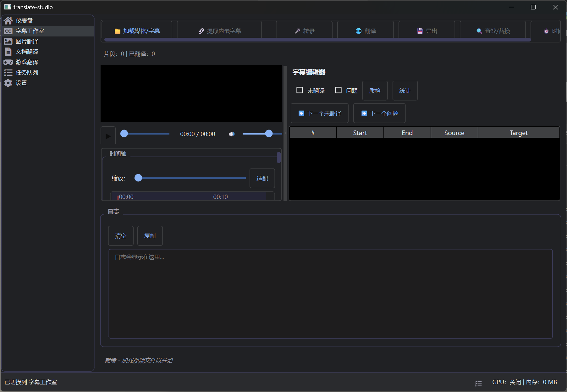The image size is (567, 392).
Task: Select the 翻译 toolbar button
Action: pos(366,31)
